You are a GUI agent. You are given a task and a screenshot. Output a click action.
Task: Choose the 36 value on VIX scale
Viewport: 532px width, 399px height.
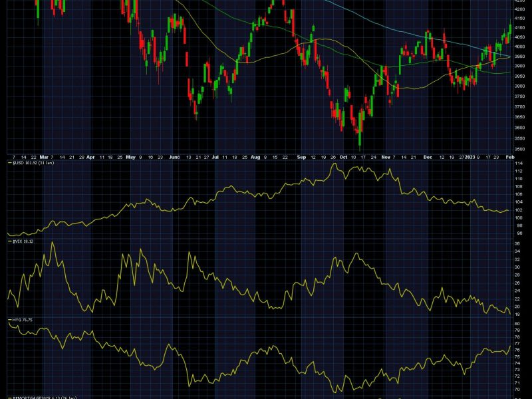517,243
